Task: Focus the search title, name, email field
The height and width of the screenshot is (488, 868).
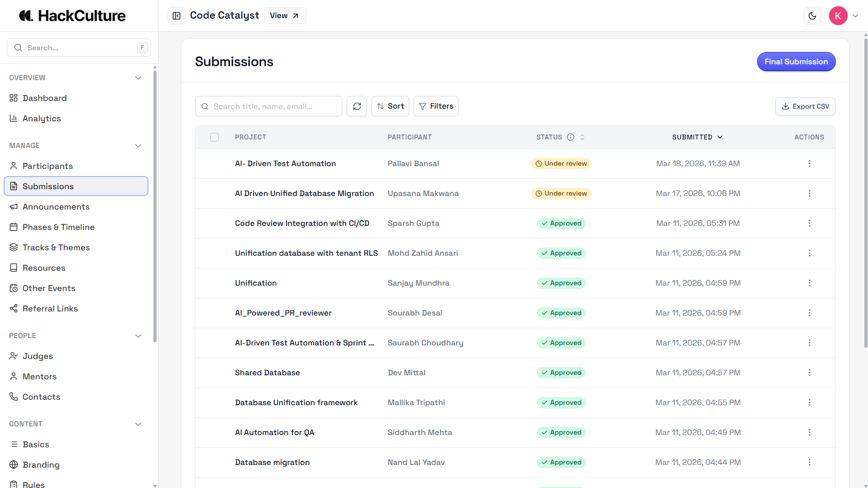Action: [268, 106]
